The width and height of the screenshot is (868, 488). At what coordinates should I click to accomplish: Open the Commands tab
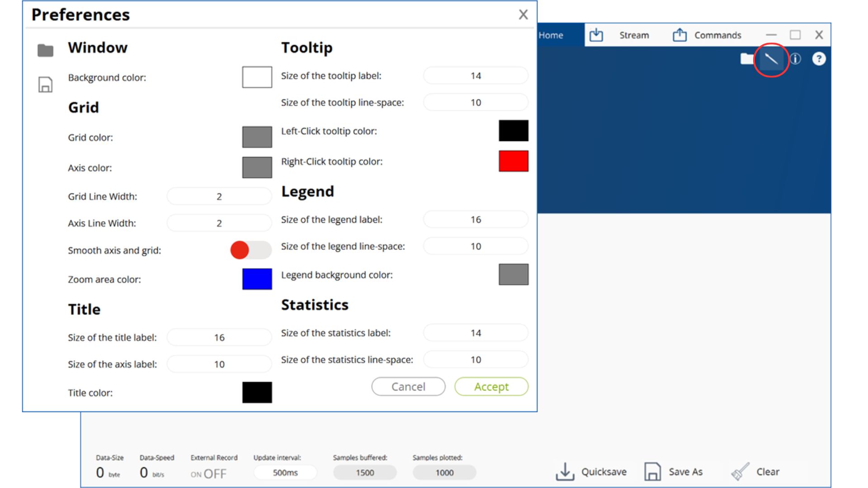[x=717, y=35]
